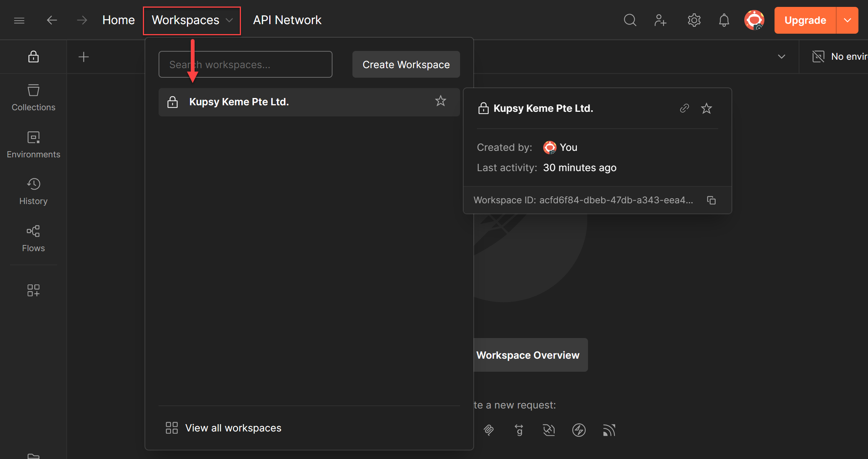Toggle favorite star in workspace details card
868x459 pixels.
(x=706, y=108)
